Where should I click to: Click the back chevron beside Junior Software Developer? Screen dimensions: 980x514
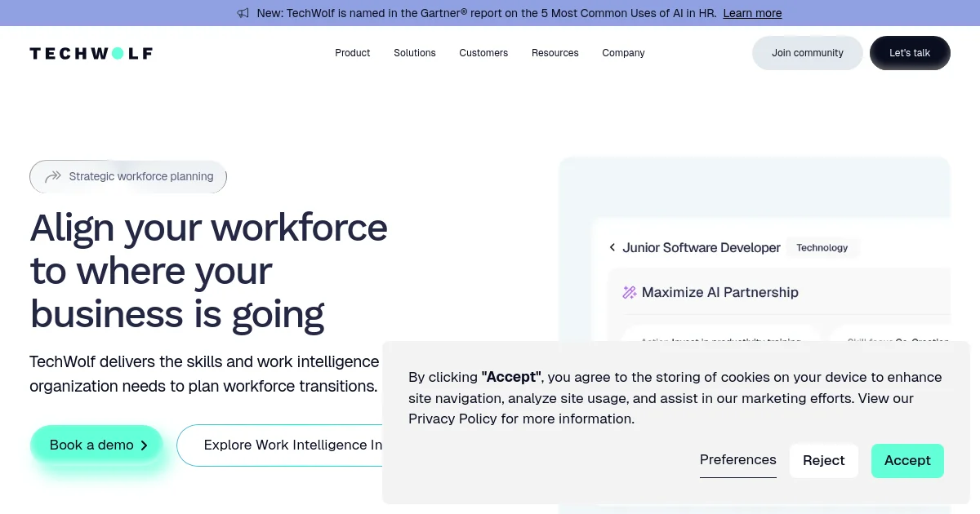coord(612,247)
